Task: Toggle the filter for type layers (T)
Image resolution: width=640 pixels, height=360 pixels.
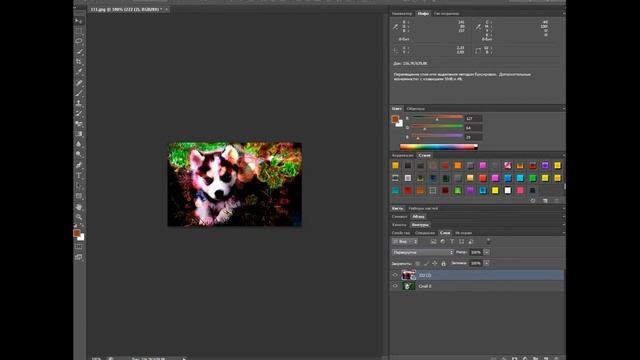Action: click(x=452, y=242)
